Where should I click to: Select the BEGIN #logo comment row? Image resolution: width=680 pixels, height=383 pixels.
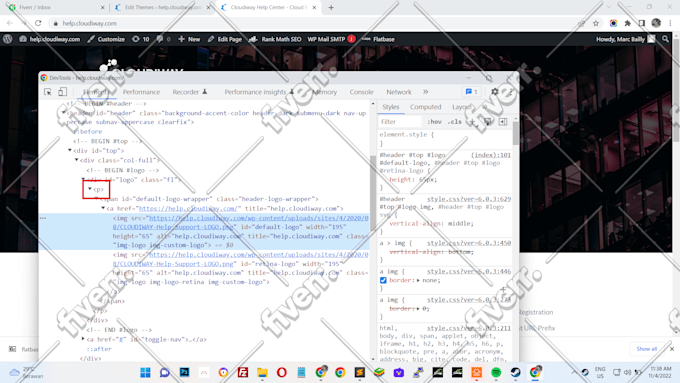click(x=122, y=170)
